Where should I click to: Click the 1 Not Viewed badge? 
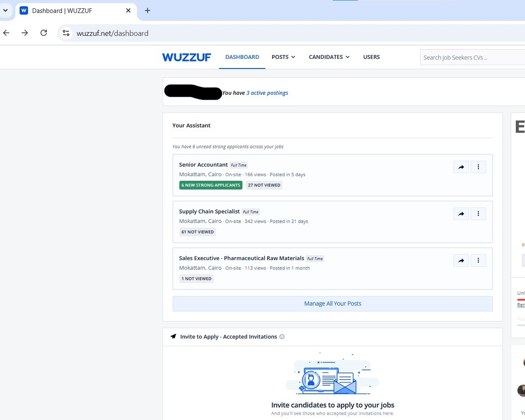pyautogui.click(x=196, y=279)
